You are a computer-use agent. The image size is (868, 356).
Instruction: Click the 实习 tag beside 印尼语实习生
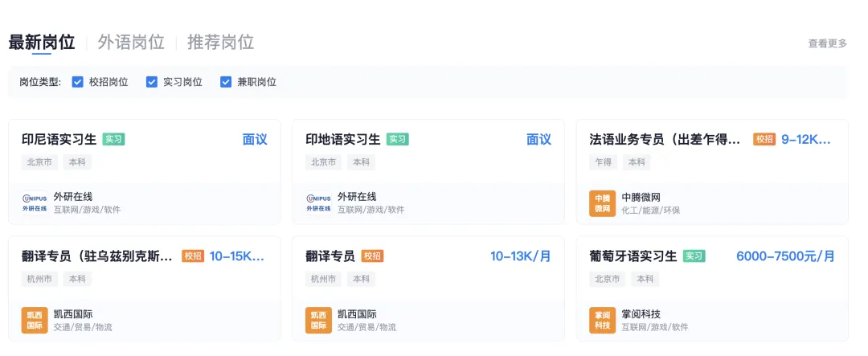click(x=113, y=140)
